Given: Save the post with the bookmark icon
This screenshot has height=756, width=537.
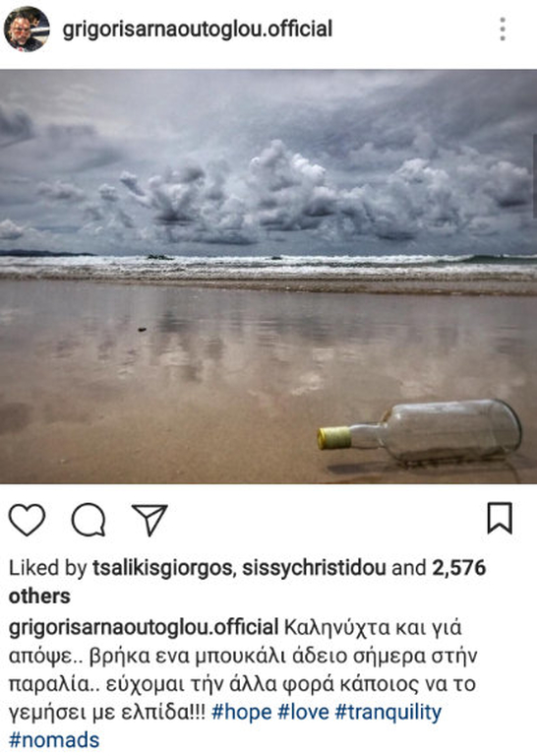Looking at the screenshot, I should [500, 519].
